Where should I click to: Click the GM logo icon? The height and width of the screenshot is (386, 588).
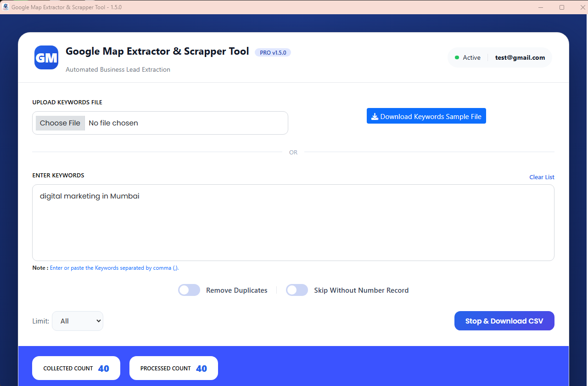tap(46, 57)
